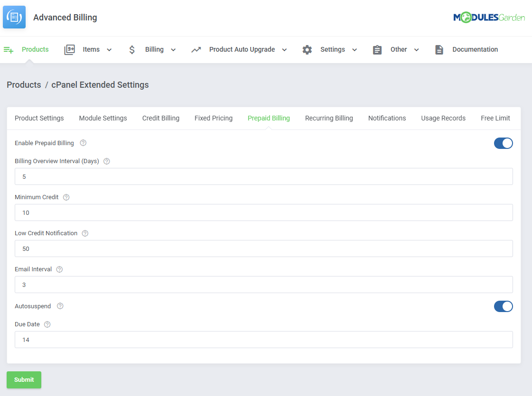The width and height of the screenshot is (532, 396).
Task: Click the Autosuspend label text
Action: [x=33, y=306]
